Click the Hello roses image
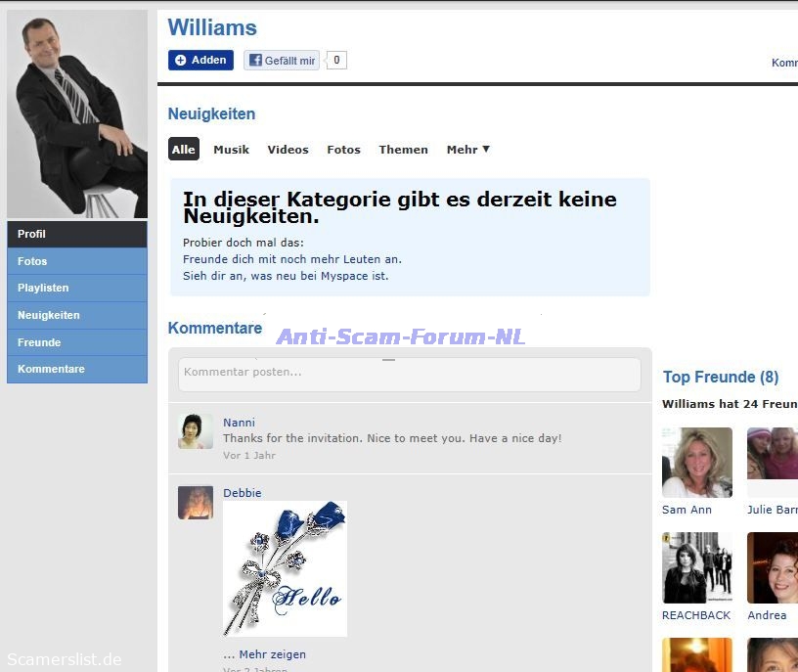Viewport: 798px width, 672px height. tap(285, 568)
